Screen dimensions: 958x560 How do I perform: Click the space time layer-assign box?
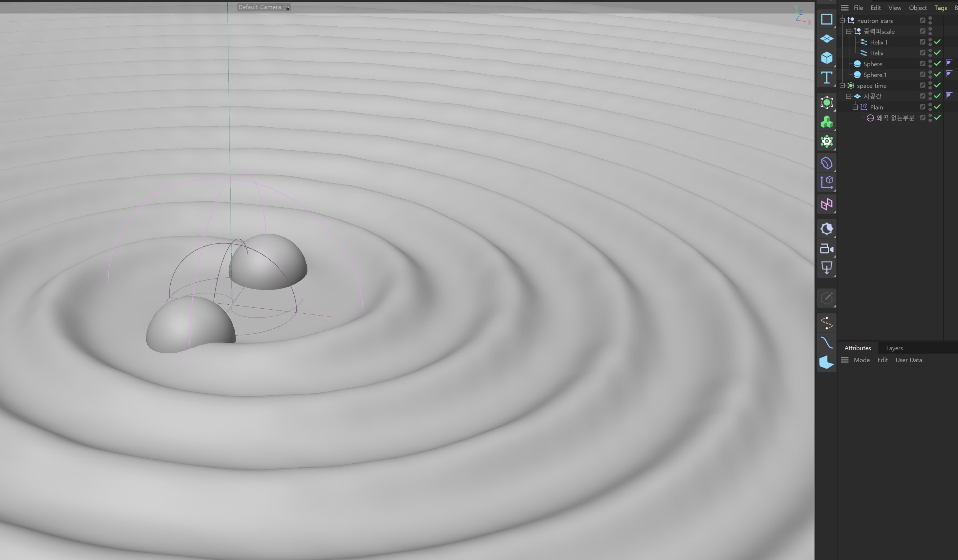[x=922, y=85]
